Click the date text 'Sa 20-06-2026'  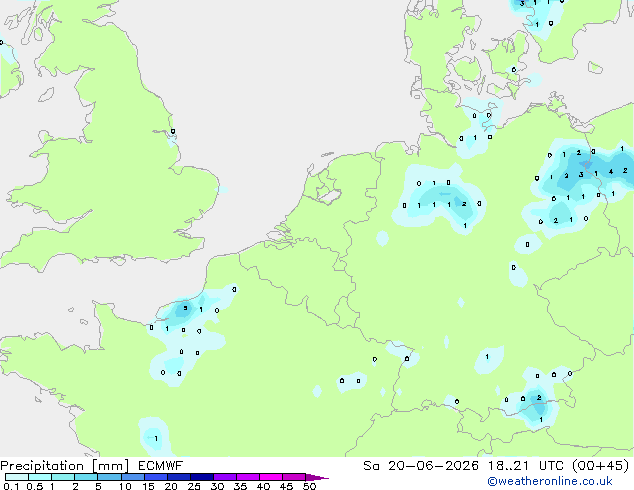click(x=421, y=466)
